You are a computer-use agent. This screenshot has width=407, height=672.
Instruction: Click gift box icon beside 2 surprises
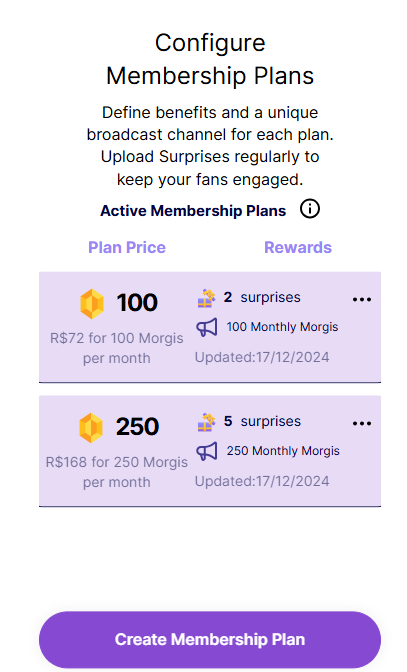point(206,298)
